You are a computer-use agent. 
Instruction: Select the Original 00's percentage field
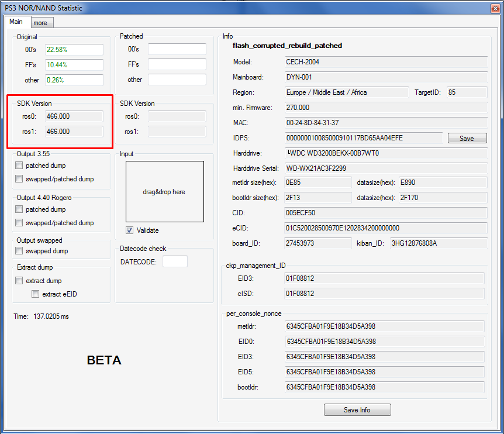74,50
